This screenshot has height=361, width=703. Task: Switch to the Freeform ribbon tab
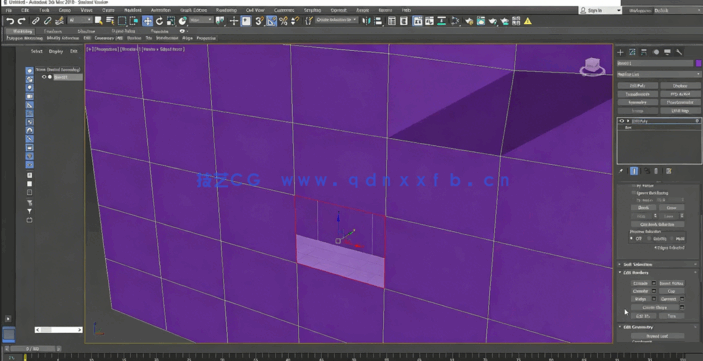53,31
